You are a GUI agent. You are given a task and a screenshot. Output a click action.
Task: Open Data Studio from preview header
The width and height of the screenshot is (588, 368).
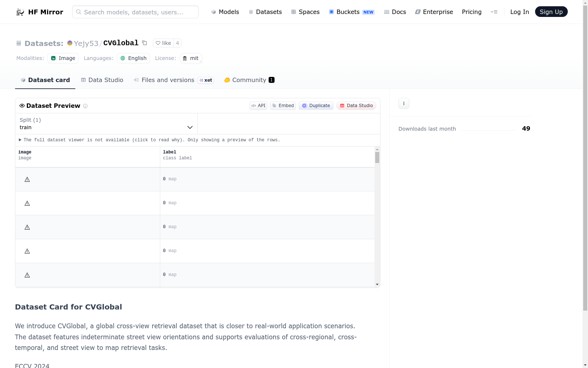[x=356, y=106]
